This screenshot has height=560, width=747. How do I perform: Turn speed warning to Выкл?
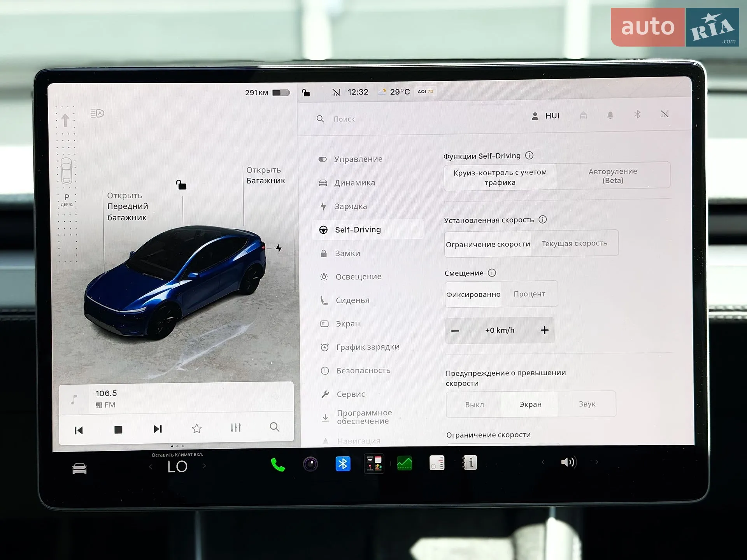(475, 405)
